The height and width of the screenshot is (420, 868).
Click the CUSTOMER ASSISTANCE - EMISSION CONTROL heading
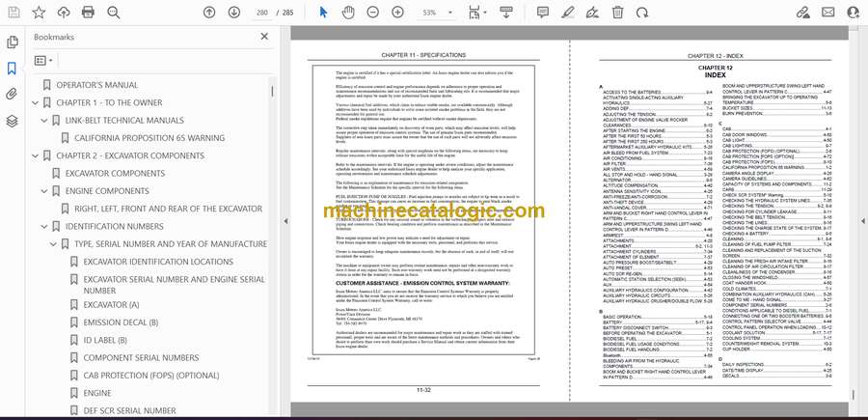423,283
